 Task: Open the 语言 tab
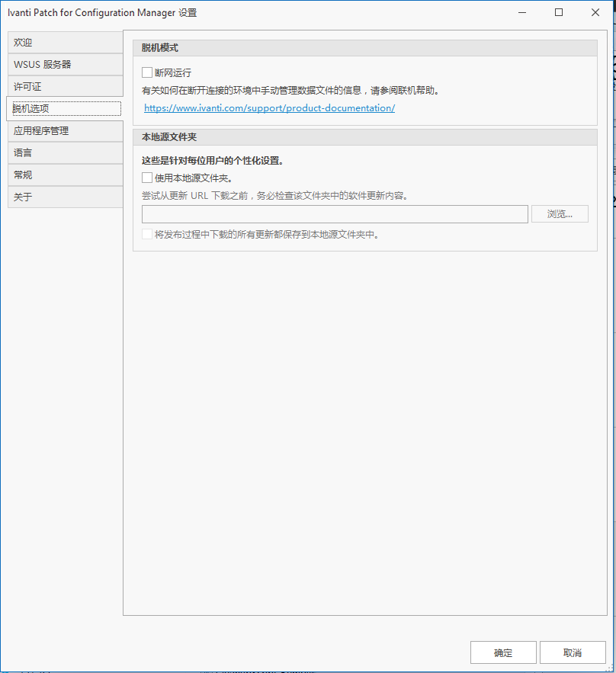[x=66, y=152]
